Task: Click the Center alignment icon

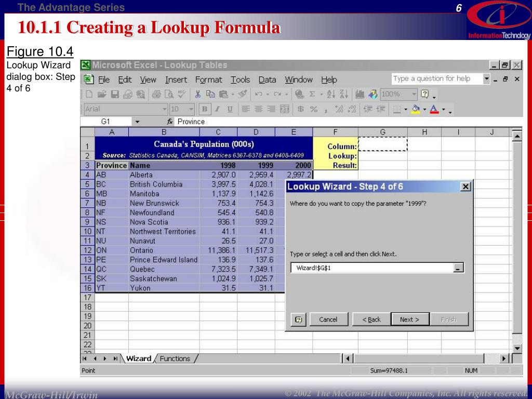Action: pyautogui.click(x=259, y=109)
